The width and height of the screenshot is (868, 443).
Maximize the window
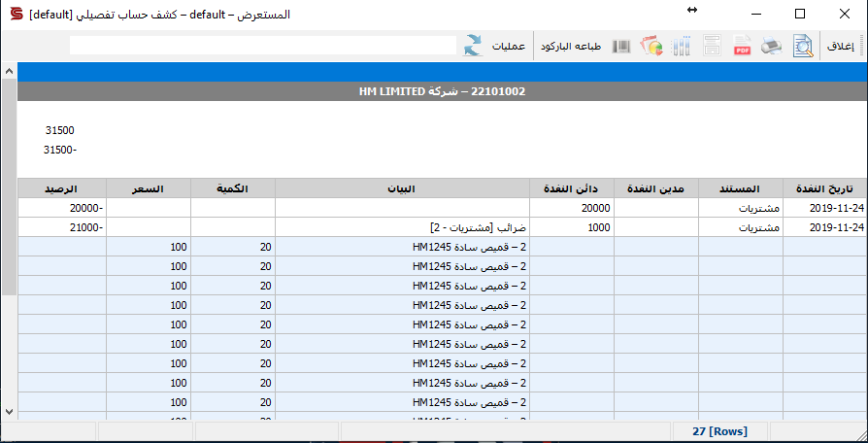(800, 14)
